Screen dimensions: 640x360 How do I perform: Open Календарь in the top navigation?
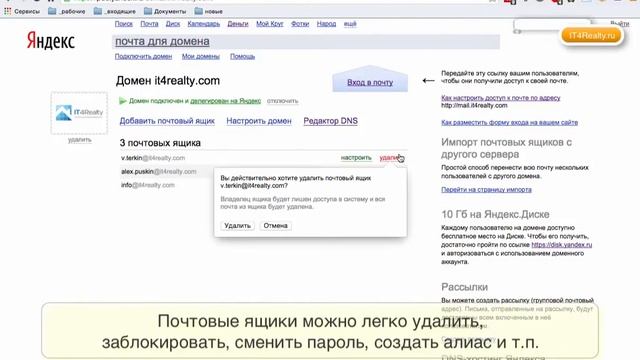[x=204, y=24]
